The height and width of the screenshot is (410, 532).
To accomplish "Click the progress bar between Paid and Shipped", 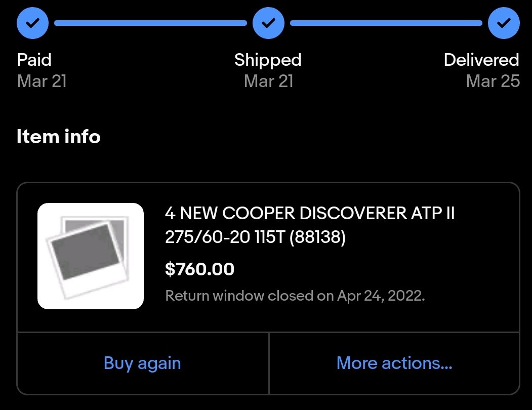I will 151,23.
